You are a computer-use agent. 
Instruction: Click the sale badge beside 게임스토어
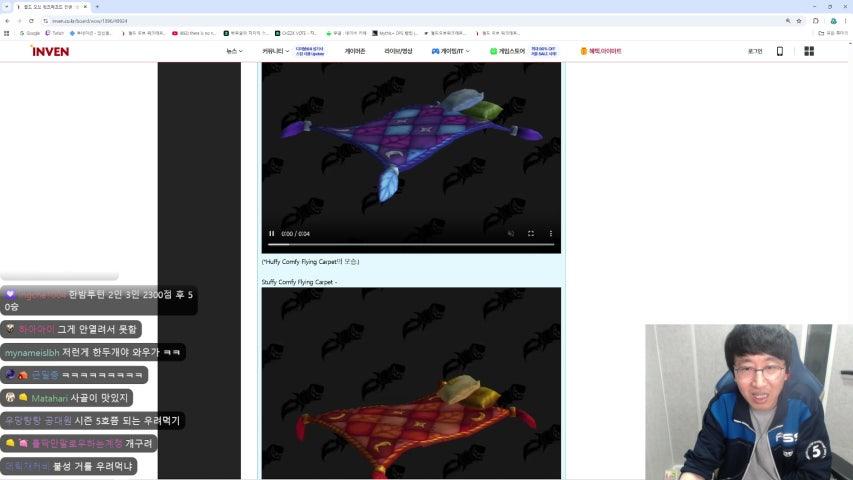click(543, 51)
